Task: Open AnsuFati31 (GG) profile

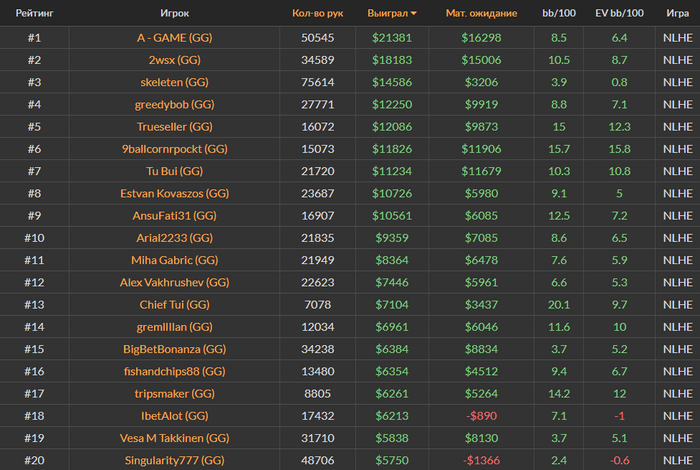Action: [183, 215]
